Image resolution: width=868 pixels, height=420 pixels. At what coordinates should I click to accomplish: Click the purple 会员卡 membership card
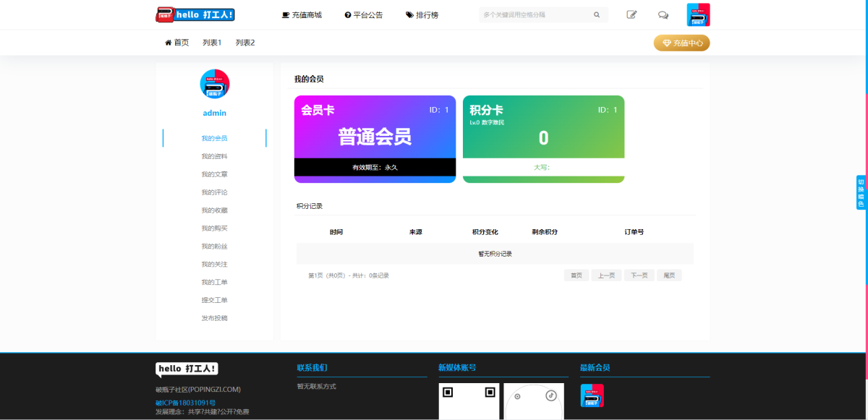coord(375,139)
